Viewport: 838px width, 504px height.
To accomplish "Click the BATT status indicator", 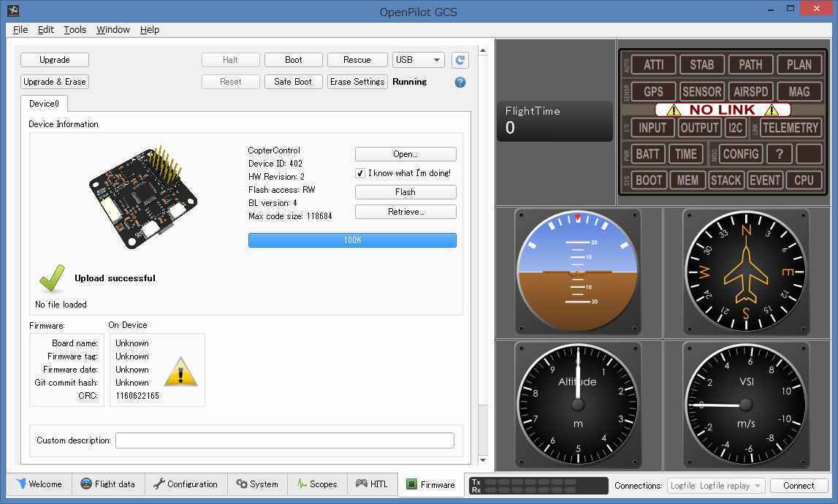I will click(647, 153).
